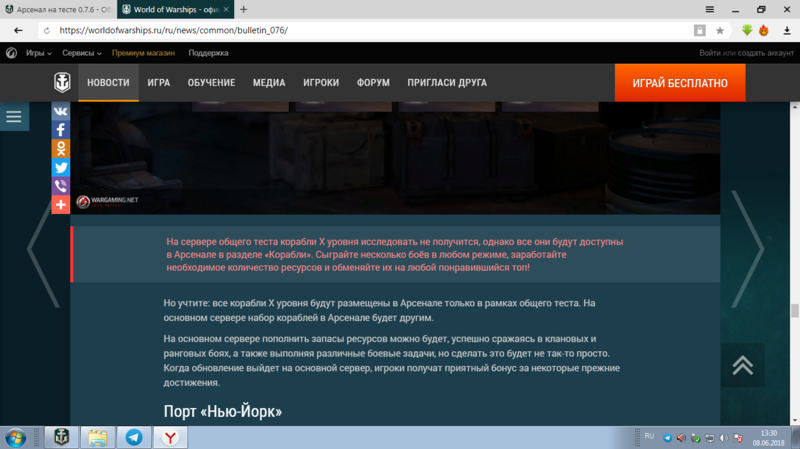This screenshot has height=449, width=800.
Task: Switch to the Арсенал на тесте tab
Action: coord(58,9)
